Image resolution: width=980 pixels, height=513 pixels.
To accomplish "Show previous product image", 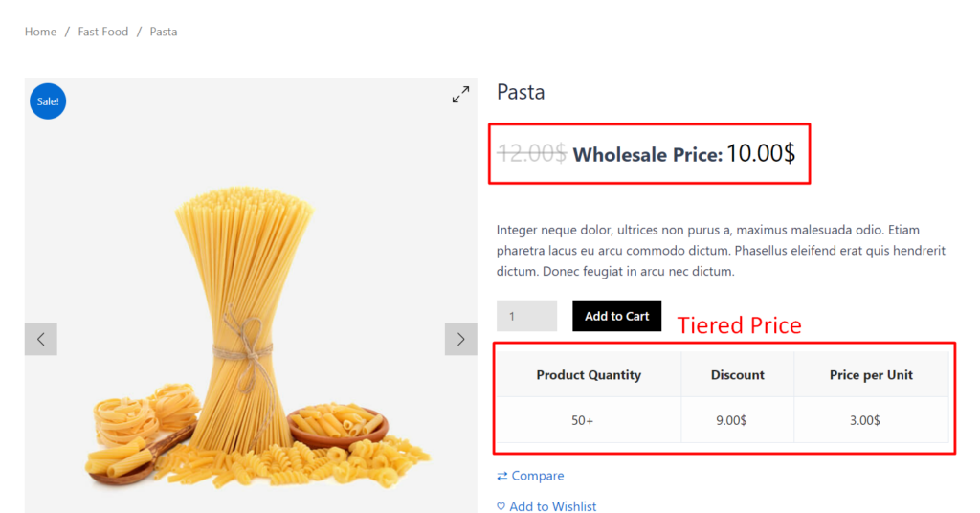I will [41, 339].
